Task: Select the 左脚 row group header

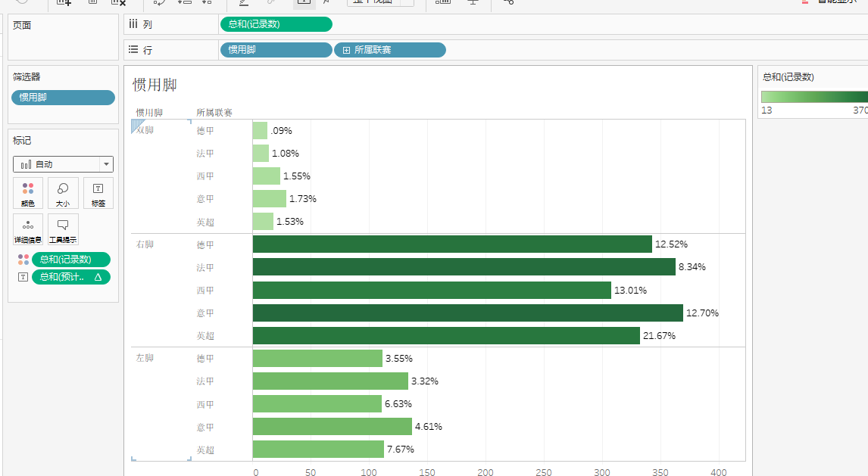Action: (145, 358)
